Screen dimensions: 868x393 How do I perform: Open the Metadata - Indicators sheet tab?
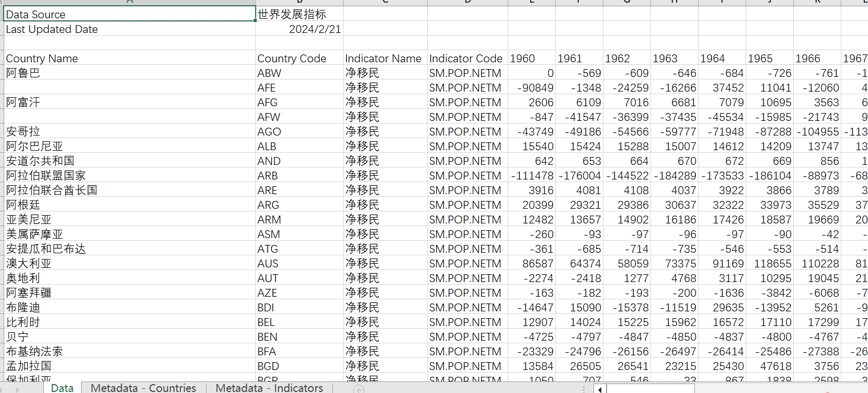pyautogui.click(x=269, y=388)
